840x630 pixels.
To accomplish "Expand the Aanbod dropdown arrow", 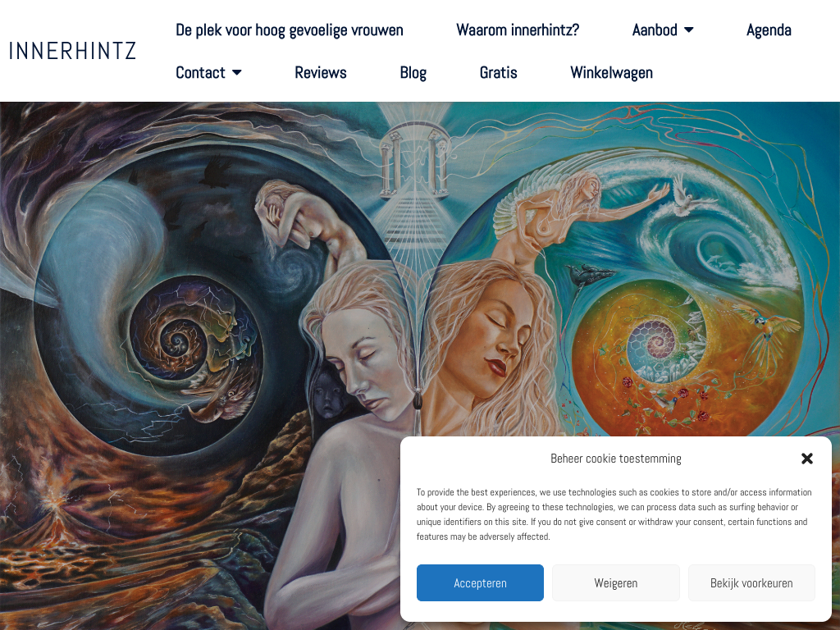I will click(x=689, y=30).
